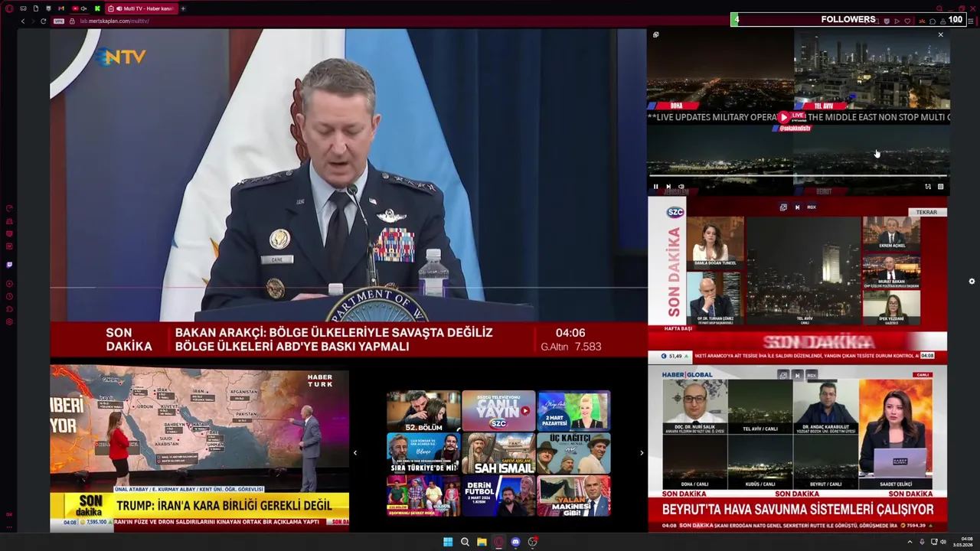Show previous thumbnails in carousel

[x=354, y=453]
